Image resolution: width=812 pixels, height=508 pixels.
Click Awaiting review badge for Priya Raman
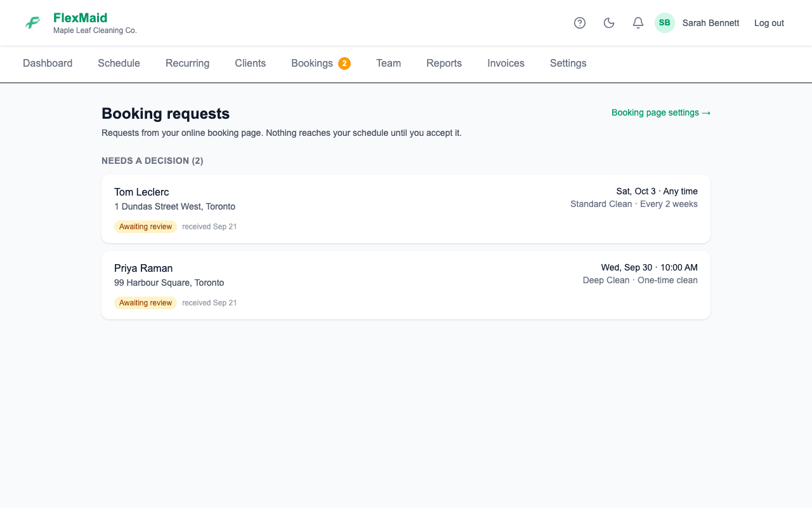tap(145, 303)
